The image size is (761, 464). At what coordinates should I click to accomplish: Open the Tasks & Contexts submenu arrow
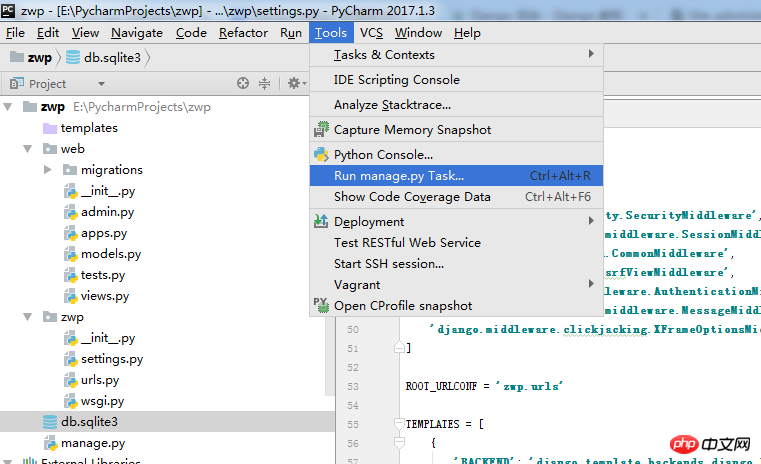591,54
